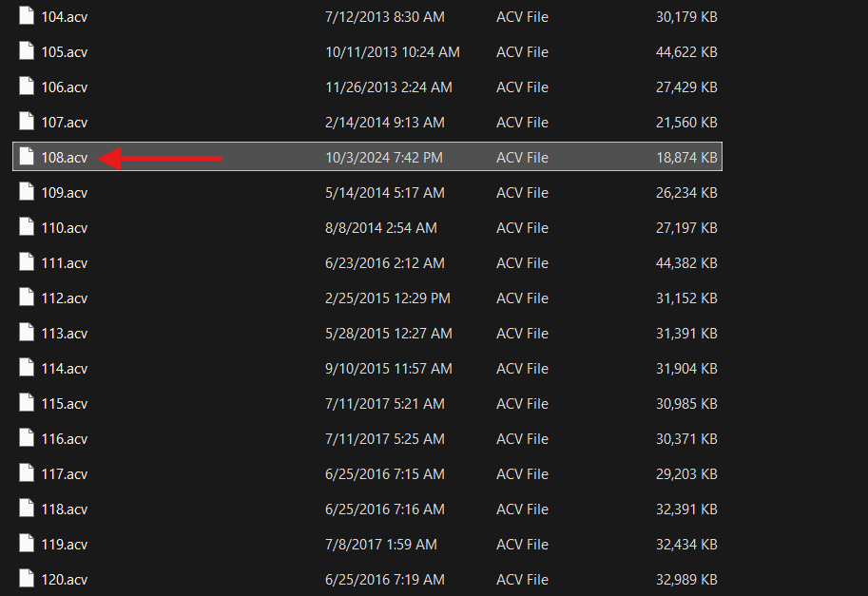The height and width of the screenshot is (596, 868).
Task: Select the 115.acv file name
Action: click(x=64, y=404)
